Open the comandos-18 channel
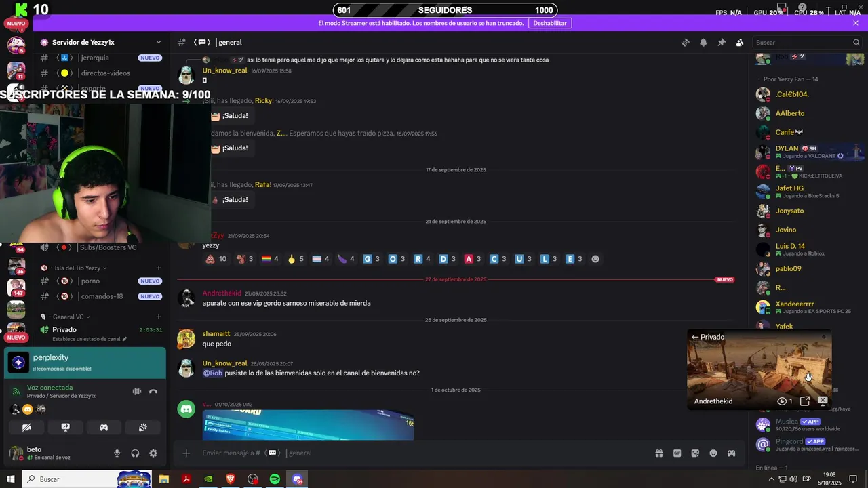This screenshot has height=488, width=868. tap(100, 296)
